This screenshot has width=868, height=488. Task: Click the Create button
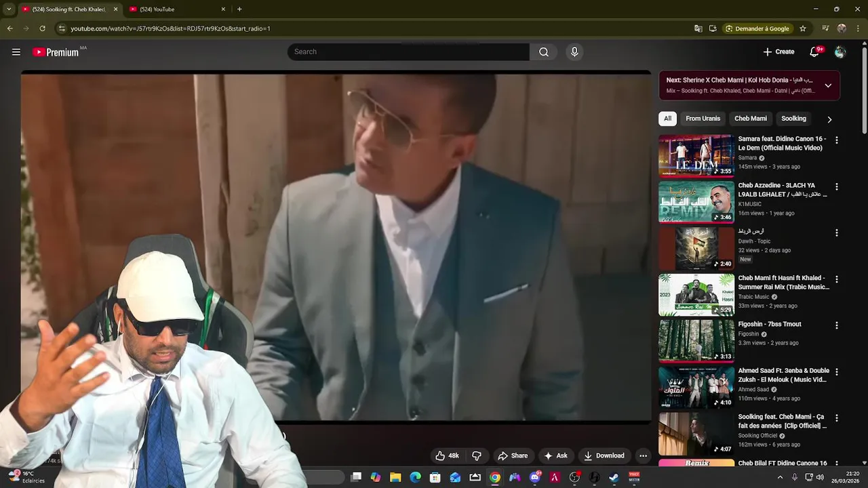click(x=778, y=52)
